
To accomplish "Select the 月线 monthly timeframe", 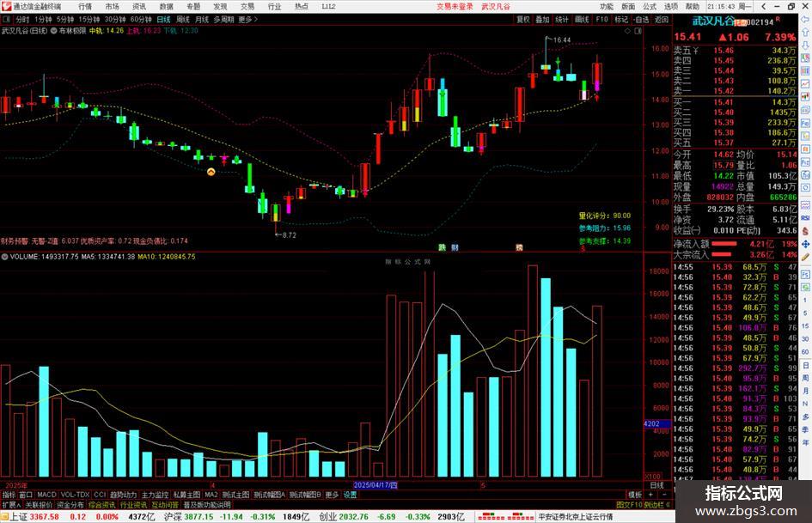I will click(x=202, y=20).
